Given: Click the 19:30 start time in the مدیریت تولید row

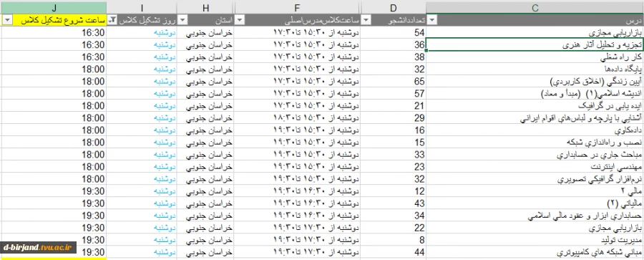Looking at the screenshot, I should (x=54, y=240).
